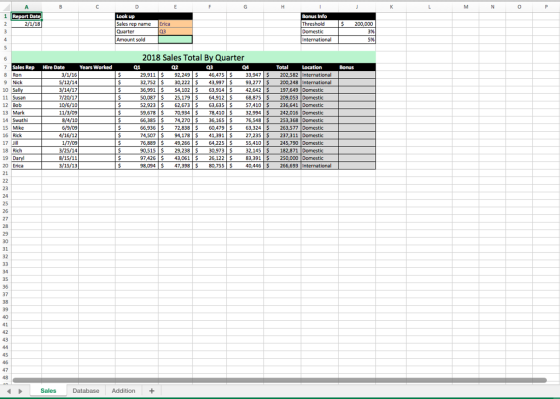Click the Location column heading
Screen dimensions: 560x399
click(320, 67)
